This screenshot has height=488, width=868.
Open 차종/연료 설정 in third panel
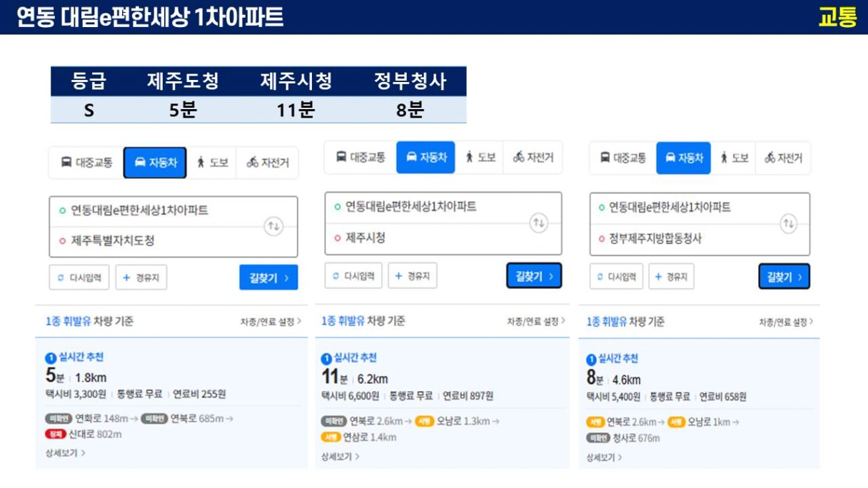(786, 322)
